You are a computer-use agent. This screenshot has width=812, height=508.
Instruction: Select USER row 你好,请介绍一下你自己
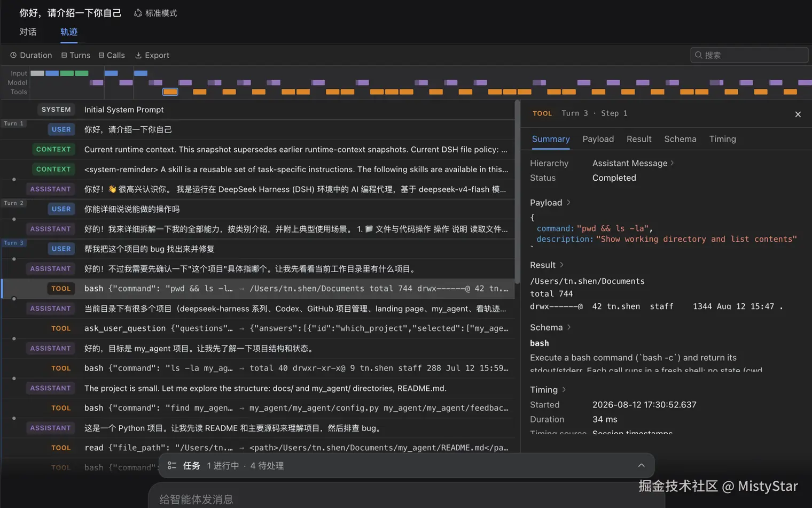(258, 129)
